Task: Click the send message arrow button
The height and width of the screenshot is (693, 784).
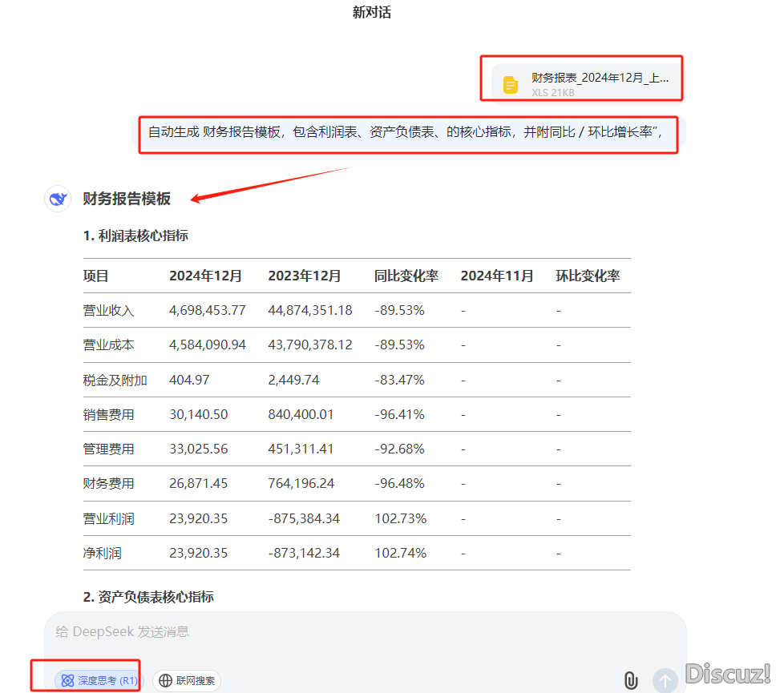Action: tap(665, 680)
